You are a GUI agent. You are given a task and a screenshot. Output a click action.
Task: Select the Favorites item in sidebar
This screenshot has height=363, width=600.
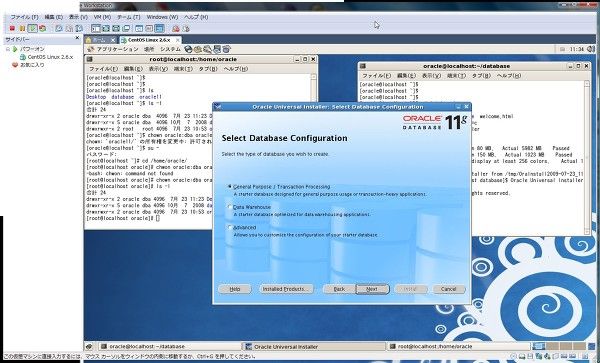pyautogui.click(x=32, y=65)
